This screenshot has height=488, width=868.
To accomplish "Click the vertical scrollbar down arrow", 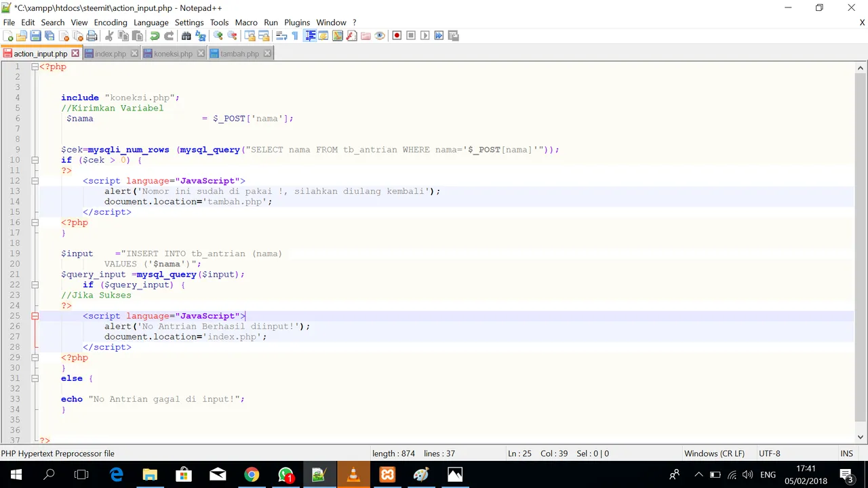I will point(861,437).
